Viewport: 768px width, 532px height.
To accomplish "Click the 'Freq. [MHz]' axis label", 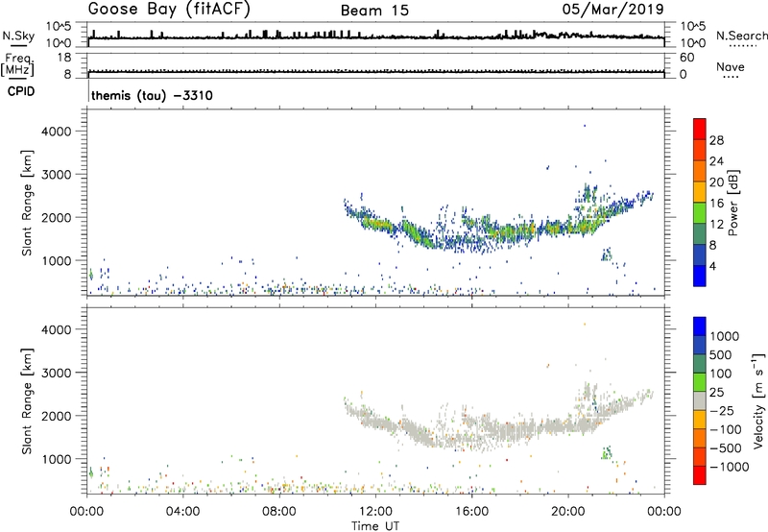I will tap(18, 64).
